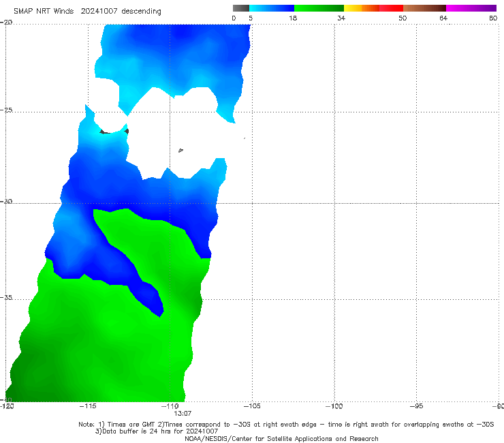The height and width of the screenshot is (443, 504).
Task: Click the red segment of the color bar
Action: 391,8
